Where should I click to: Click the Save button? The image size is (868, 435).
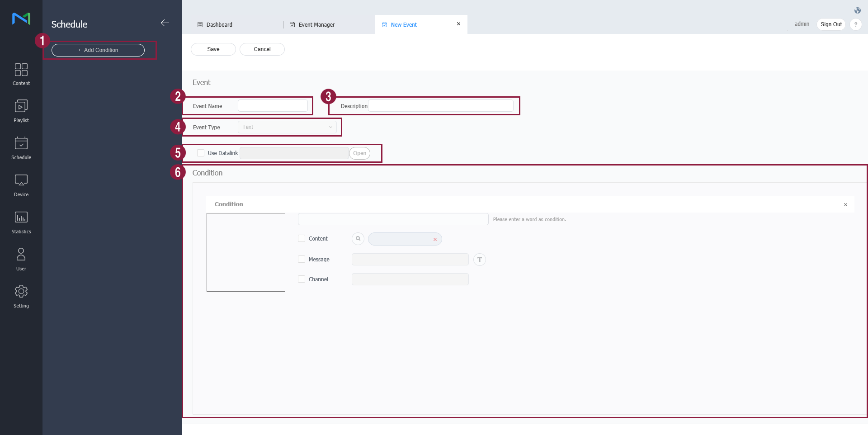coord(213,49)
